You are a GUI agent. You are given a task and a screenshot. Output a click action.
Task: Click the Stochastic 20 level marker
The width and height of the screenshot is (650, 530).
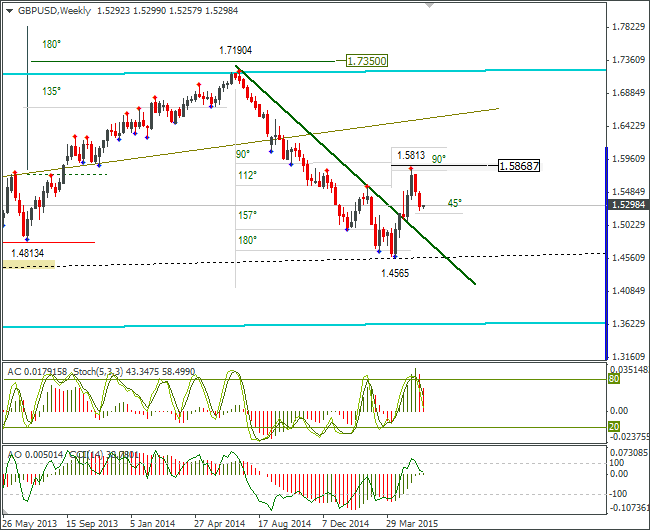[614, 426]
